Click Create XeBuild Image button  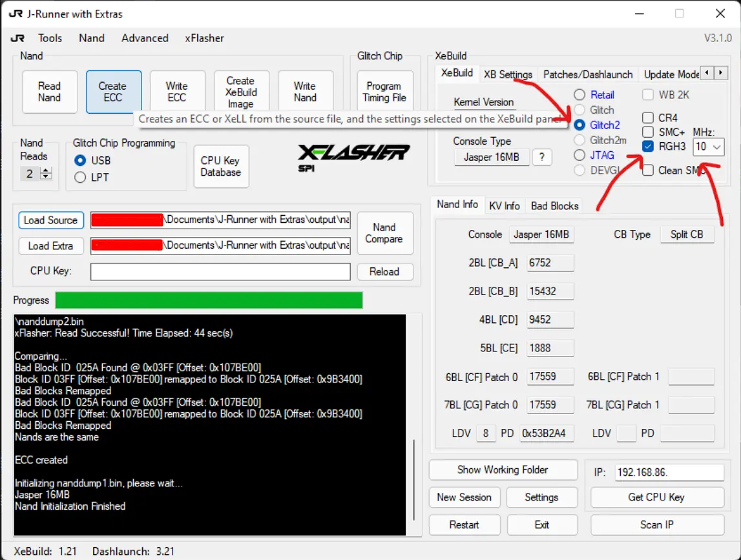(x=242, y=92)
